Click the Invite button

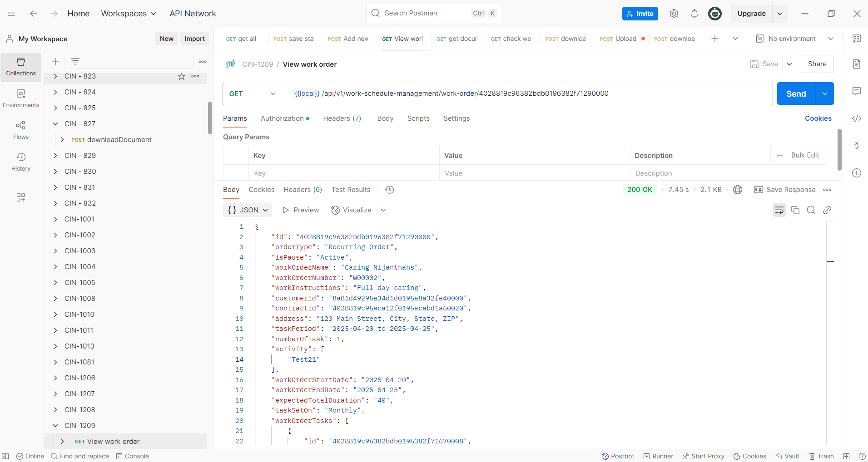click(x=640, y=14)
